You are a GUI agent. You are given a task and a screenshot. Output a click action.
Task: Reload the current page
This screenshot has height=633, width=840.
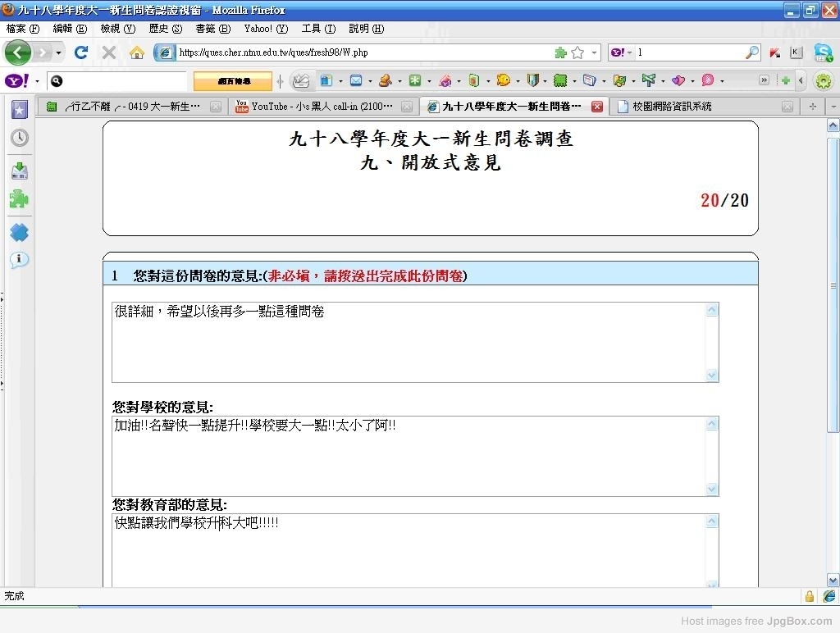[x=80, y=52]
